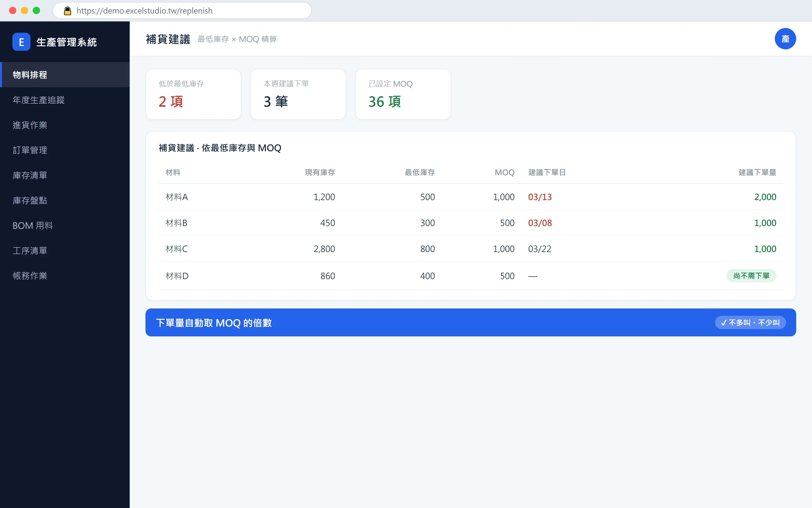Image resolution: width=812 pixels, height=508 pixels.
Task: Click the 最低庫存 column header
Action: (x=420, y=172)
